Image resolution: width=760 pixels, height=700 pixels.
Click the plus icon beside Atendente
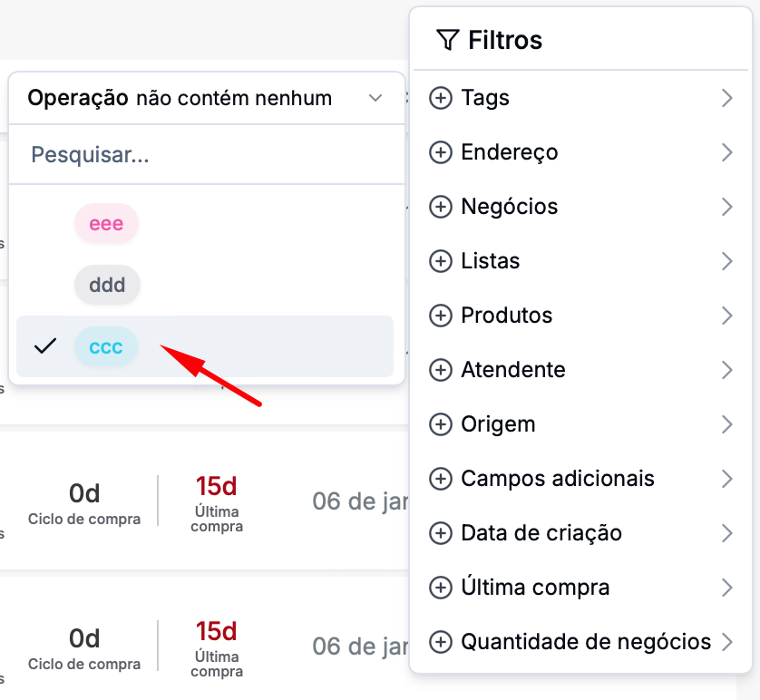tap(440, 370)
